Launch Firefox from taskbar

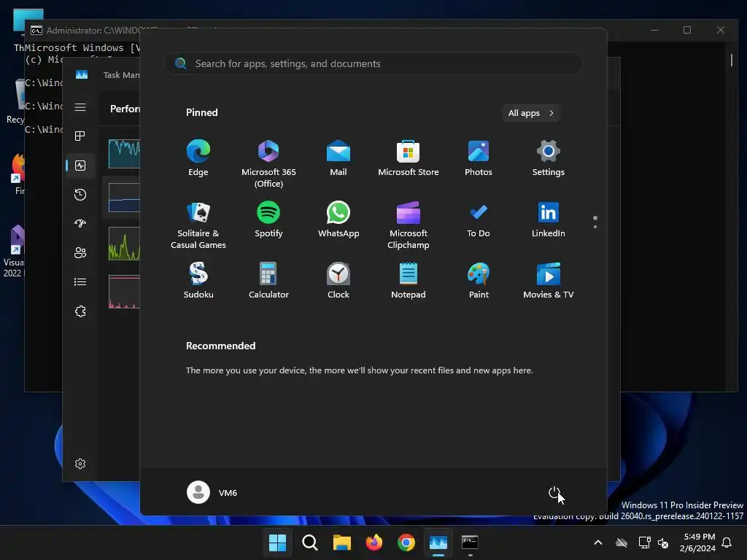(x=374, y=542)
